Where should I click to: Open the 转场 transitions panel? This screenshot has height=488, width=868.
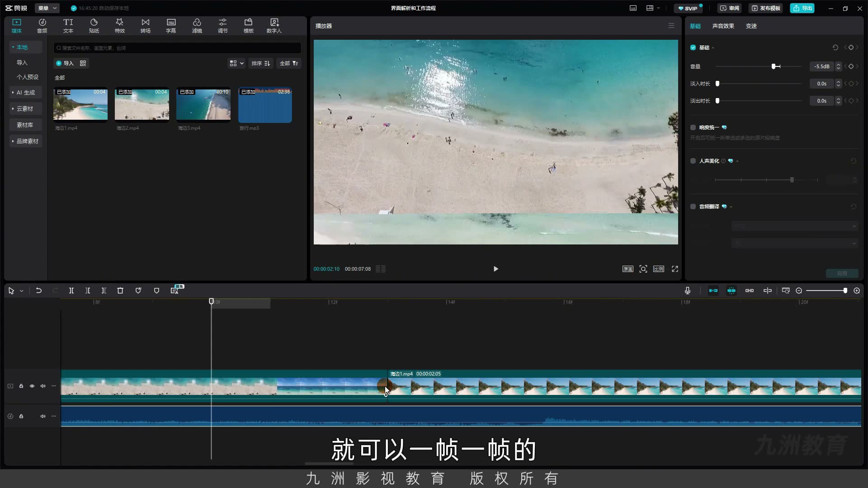(145, 26)
